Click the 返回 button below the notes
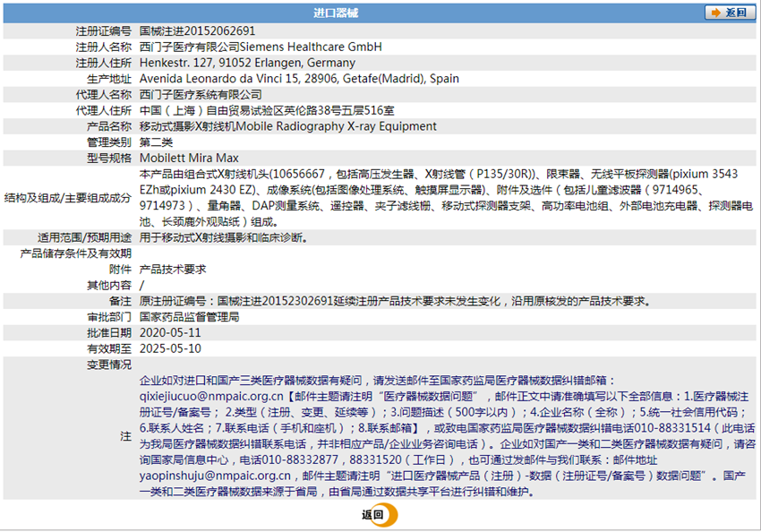The height and width of the screenshot is (532, 761). pyautogui.click(x=379, y=515)
